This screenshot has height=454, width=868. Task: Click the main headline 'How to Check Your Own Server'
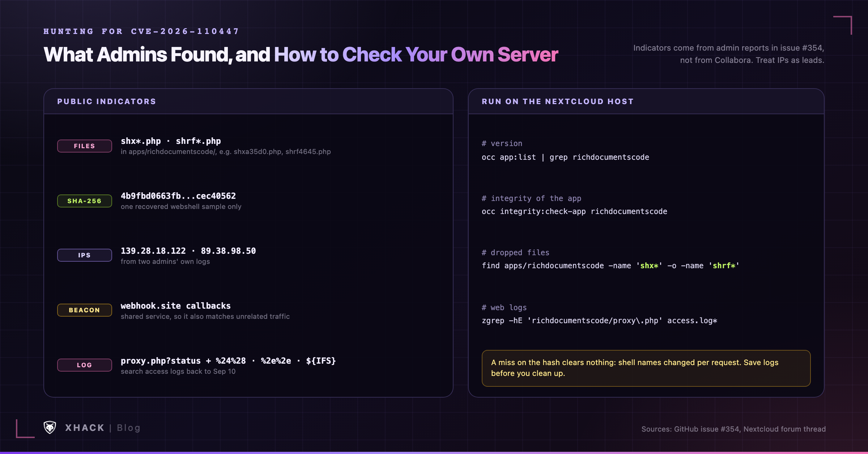coord(416,55)
